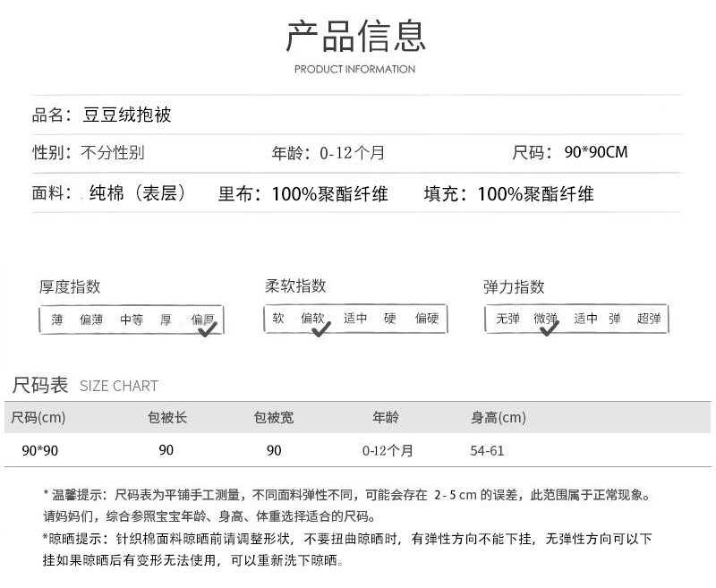
Task: Select the height cell 54-61
Action: pyautogui.click(x=487, y=451)
